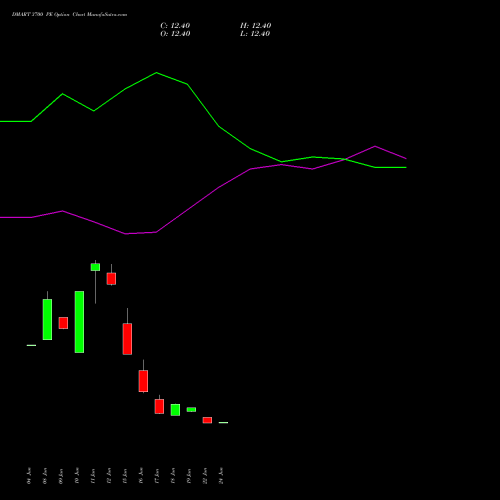Image resolution: width=500 pixels, height=500 pixels.
Task: Click the green candle for 08 Jun
Action: coord(47,319)
